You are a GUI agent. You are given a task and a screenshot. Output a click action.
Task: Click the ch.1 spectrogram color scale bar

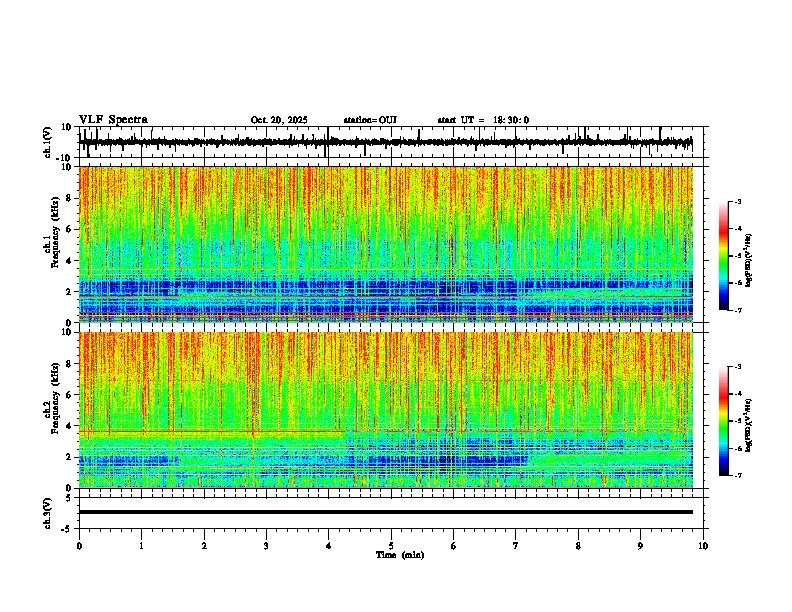pos(723,256)
